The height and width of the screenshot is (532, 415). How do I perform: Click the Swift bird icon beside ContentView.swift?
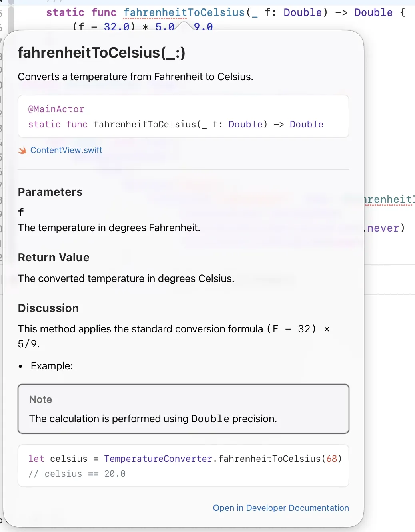pos(22,150)
